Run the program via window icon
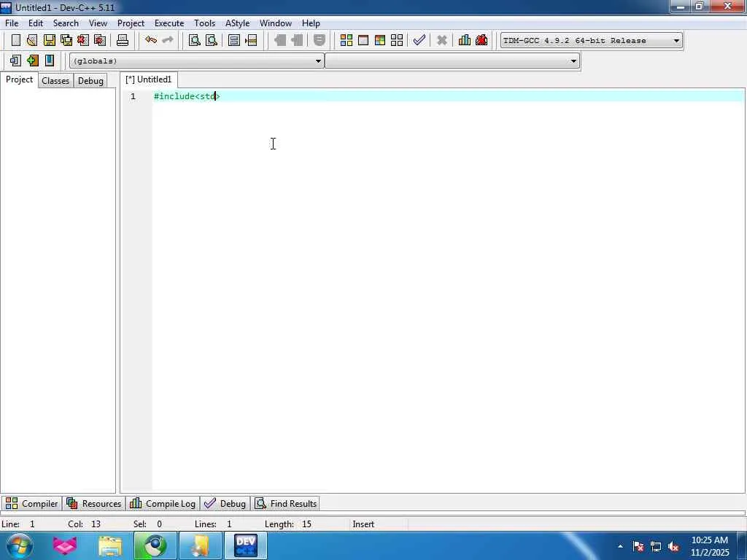This screenshot has width=747, height=560. [363, 41]
